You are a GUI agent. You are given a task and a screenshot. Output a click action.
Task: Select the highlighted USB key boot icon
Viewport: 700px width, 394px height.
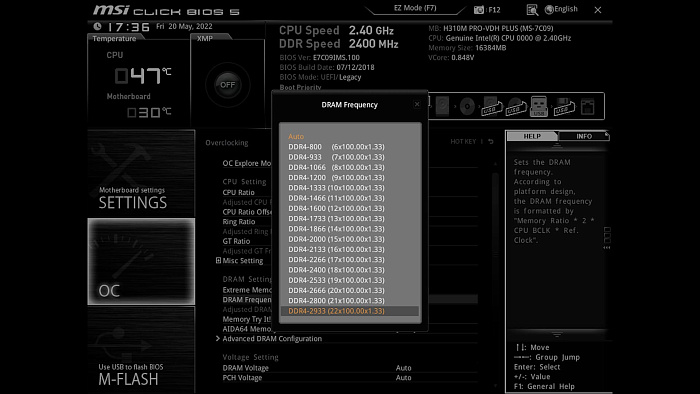pyautogui.click(x=539, y=106)
